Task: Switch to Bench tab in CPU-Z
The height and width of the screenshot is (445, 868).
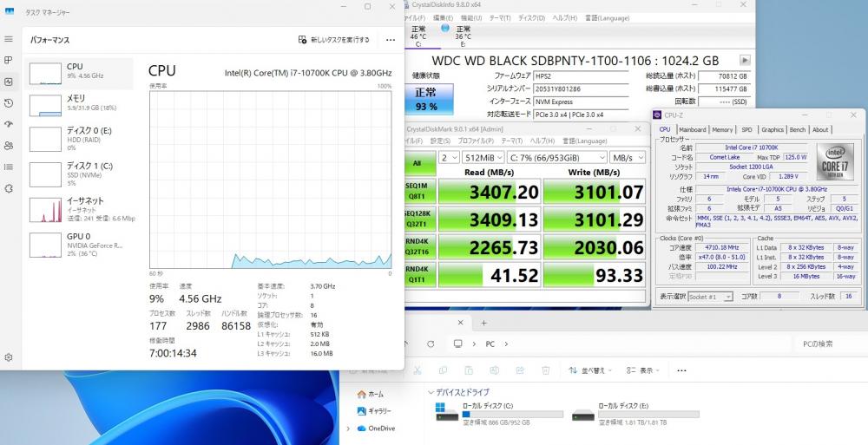Action: [798, 129]
